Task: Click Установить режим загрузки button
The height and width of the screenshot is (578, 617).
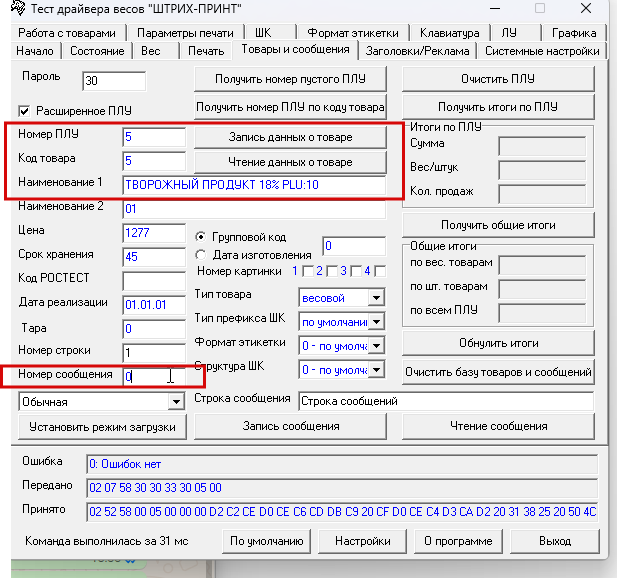Action: click(x=102, y=427)
